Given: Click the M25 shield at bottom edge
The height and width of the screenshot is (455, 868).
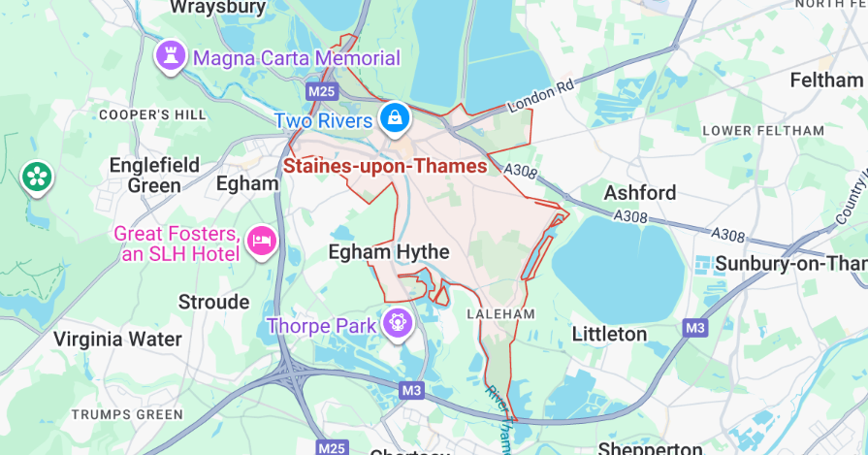Looking at the screenshot, I should coord(332,447).
